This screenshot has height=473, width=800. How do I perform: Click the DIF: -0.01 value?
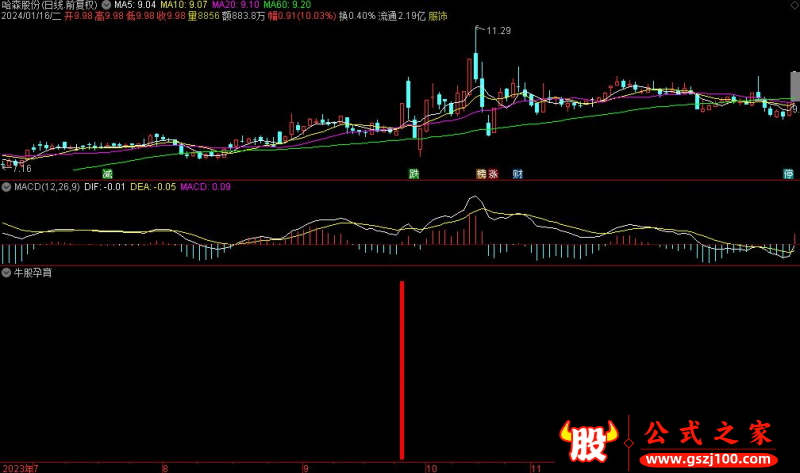pos(105,187)
